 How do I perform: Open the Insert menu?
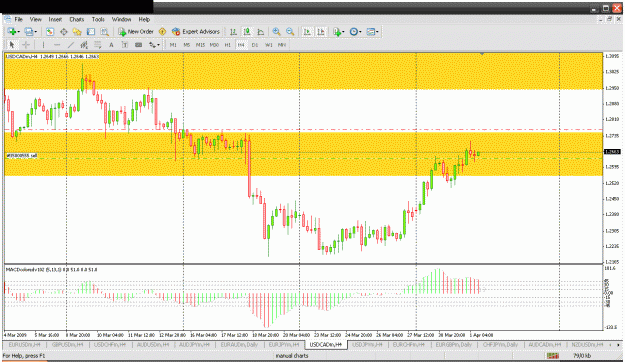55,19
